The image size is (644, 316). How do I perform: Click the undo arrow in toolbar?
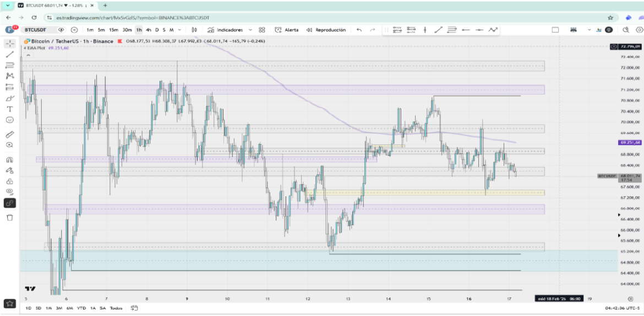359,30
